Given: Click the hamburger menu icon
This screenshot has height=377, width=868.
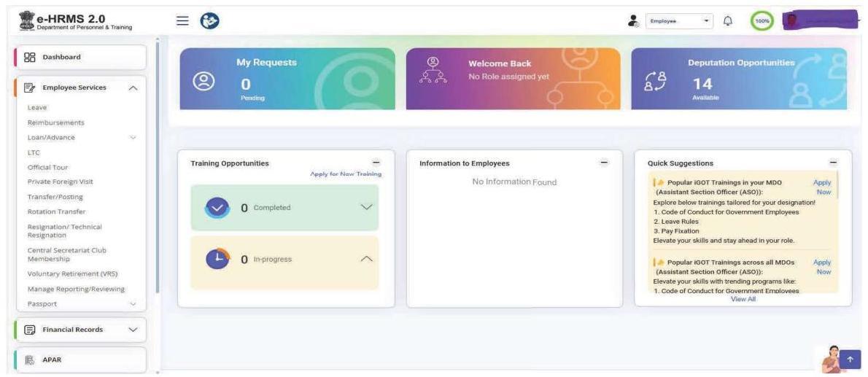Looking at the screenshot, I should point(181,22).
